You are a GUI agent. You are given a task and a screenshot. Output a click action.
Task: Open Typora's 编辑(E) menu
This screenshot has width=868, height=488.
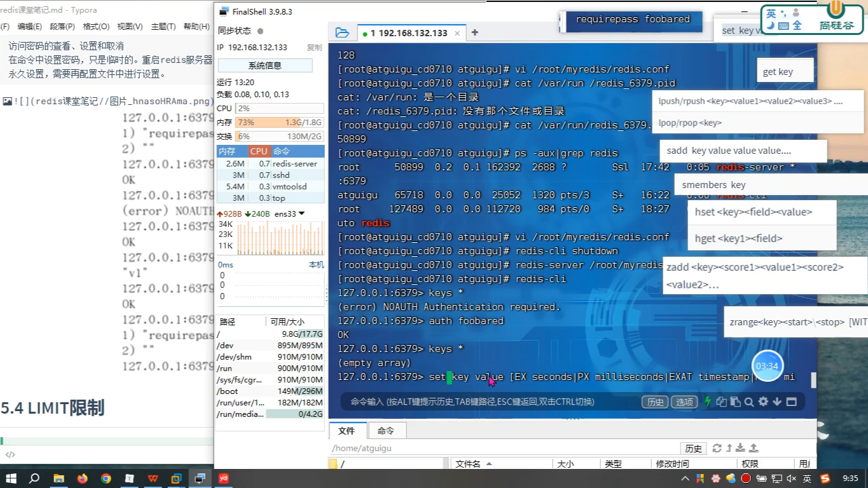pyautogui.click(x=29, y=26)
